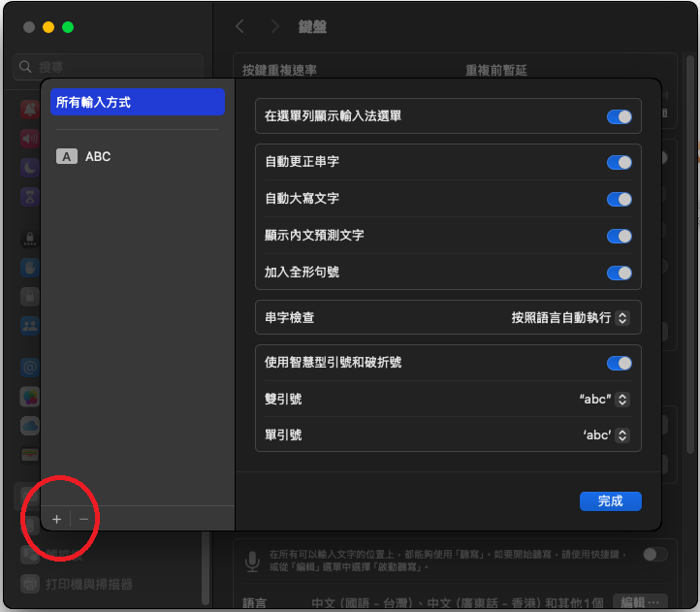Image resolution: width=700 pixels, height=612 pixels.
Task: Click the back chevron in the title bar
Action: (x=240, y=26)
